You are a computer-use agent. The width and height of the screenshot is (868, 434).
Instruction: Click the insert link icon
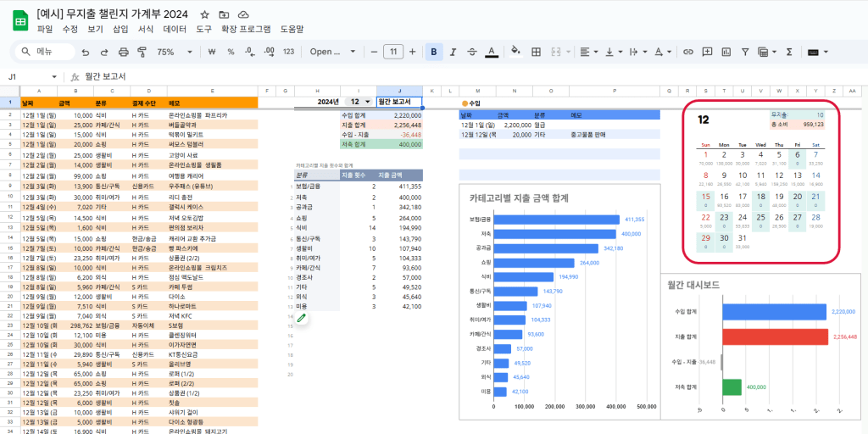coord(687,52)
